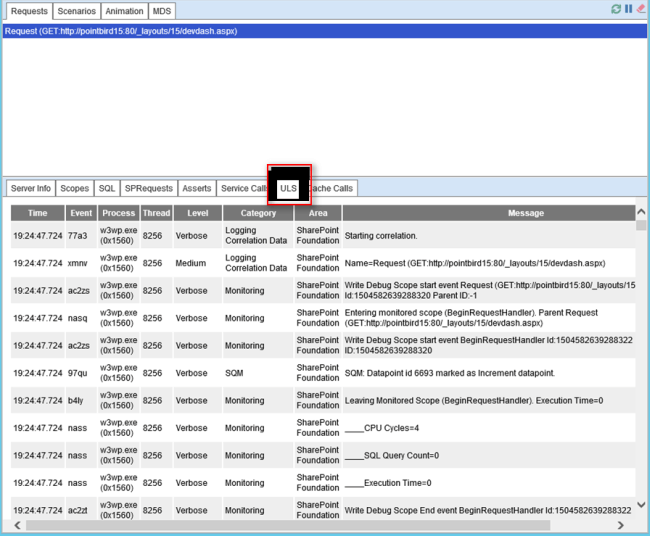The width and height of the screenshot is (650, 536).
Task: Click the Event column header
Action: 81,213
